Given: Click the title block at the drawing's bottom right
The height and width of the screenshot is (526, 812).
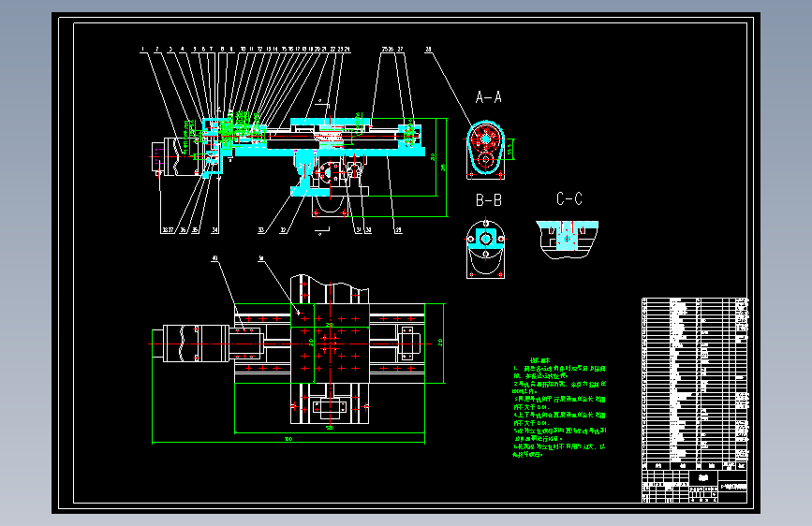Looking at the screenshot, I should (695, 486).
